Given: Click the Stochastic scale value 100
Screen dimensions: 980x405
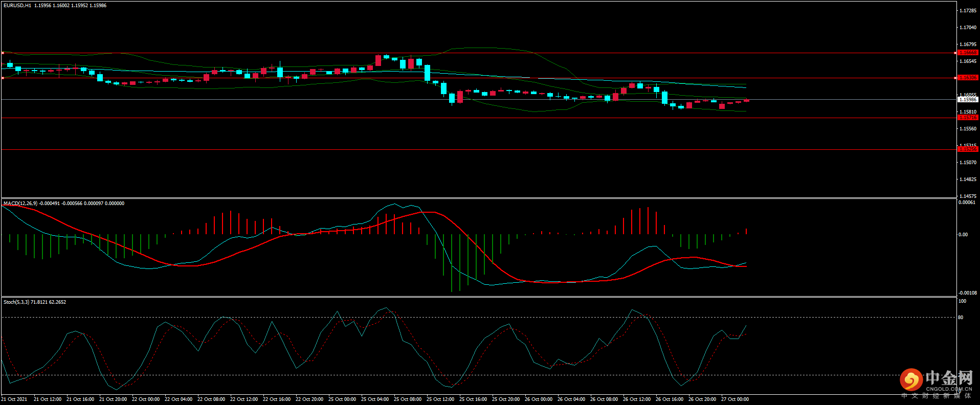Looking at the screenshot, I should (962, 301).
